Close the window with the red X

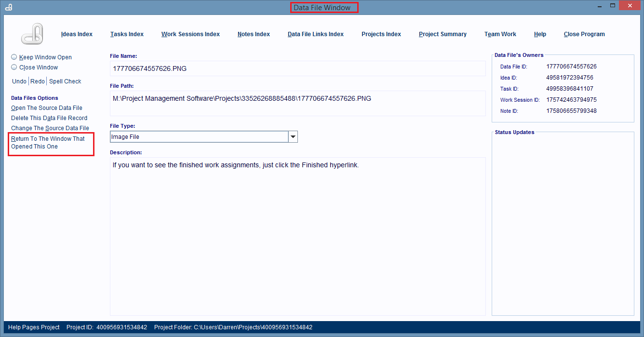631,5
